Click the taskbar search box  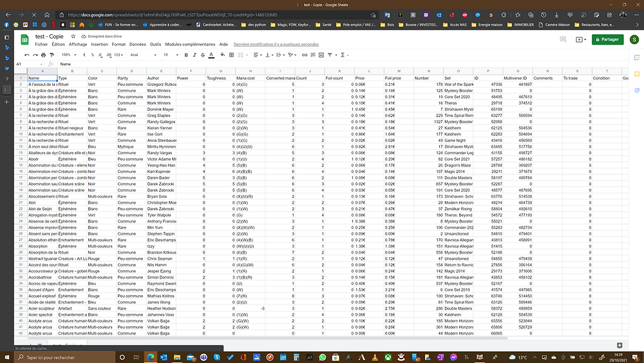pyautogui.click(x=65, y=357)
